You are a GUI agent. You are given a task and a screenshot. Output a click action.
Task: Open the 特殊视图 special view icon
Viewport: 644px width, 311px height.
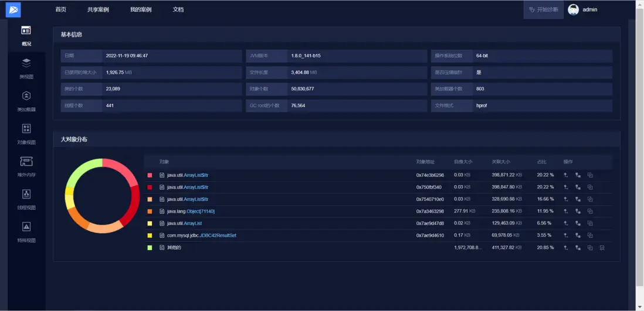tap(26, 227)
